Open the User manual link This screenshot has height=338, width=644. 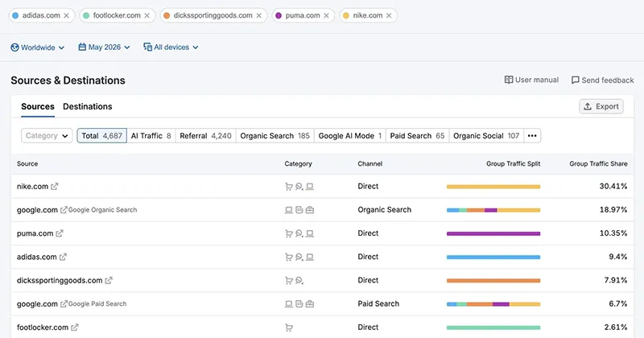tap(531, 80)
